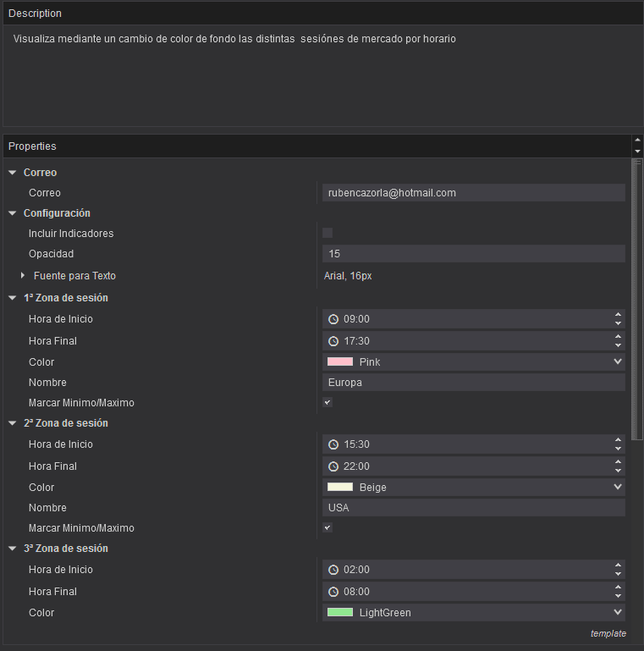
Task: Expand the Fuente para Texto property
Action: (23, 276)
